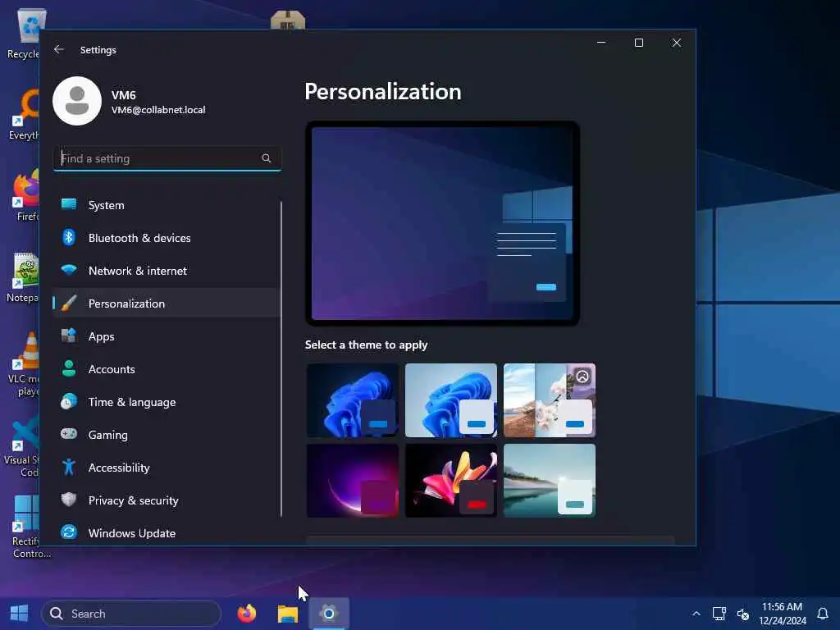Click the network display tray icon
The width and height of the screenshot is (840, 630).
click(x=719, y=614)
